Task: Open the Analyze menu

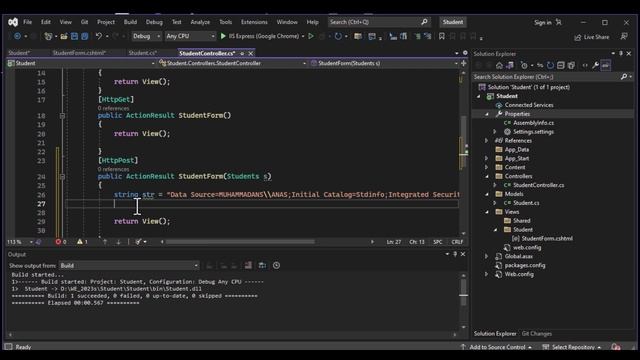Action: click(200, 22)
